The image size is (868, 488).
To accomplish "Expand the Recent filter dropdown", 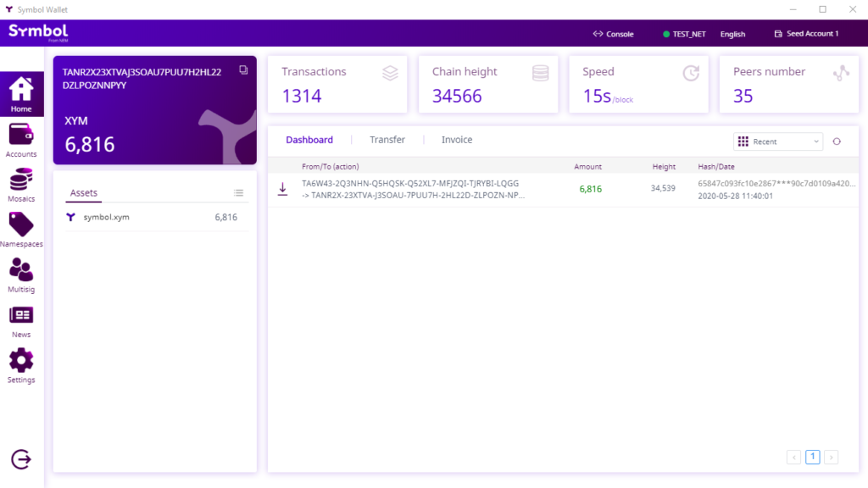I will [x=778, y=141].
